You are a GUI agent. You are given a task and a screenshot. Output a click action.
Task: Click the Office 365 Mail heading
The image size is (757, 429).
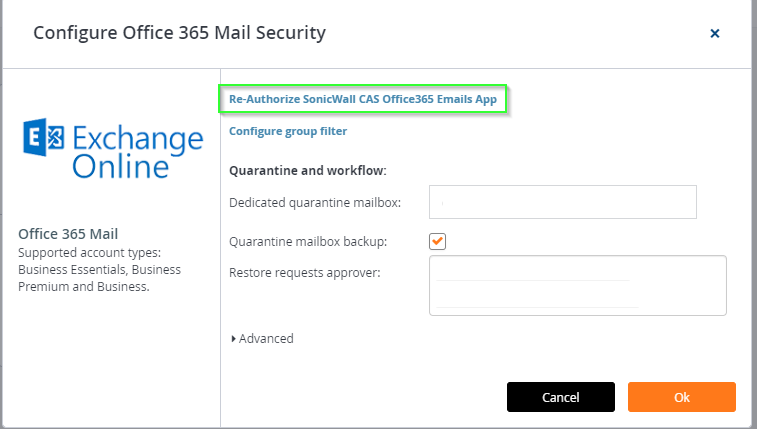(68, 234)
